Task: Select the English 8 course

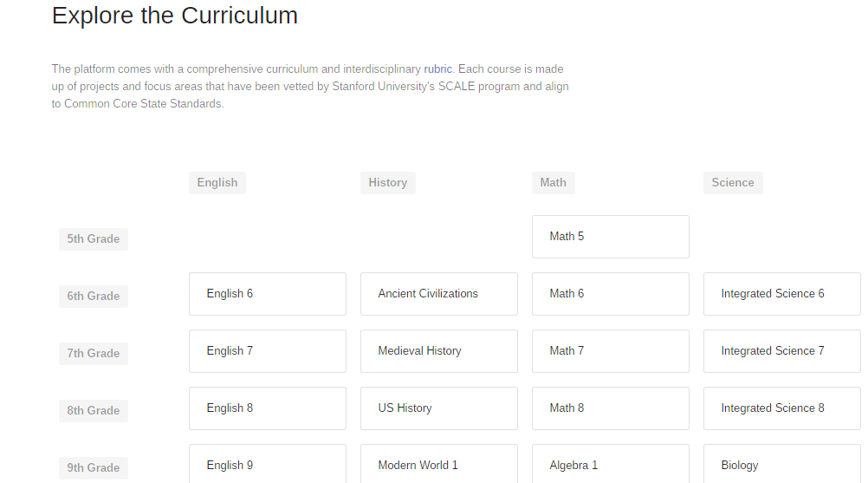Action: pos(267,408)
